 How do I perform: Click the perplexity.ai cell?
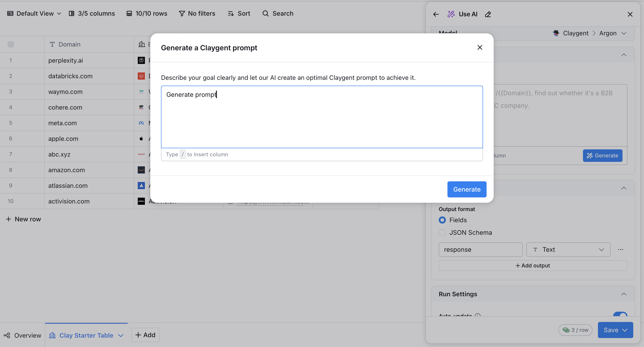point(89,60)
